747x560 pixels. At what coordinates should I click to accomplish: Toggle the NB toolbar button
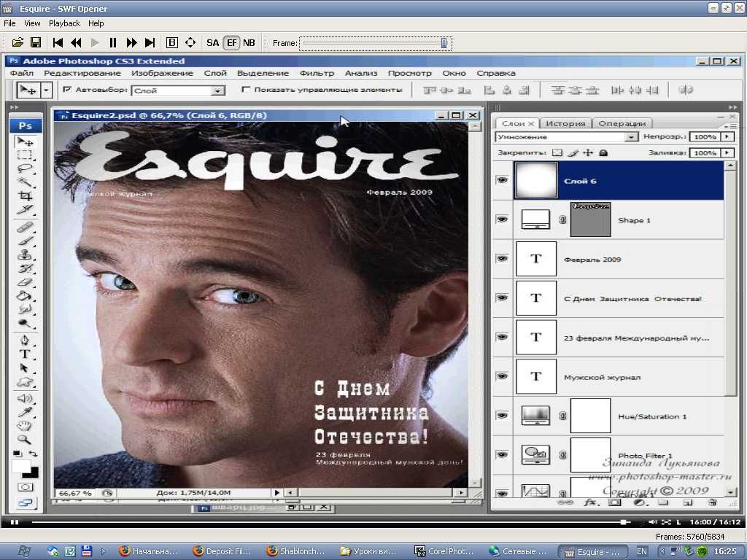[249, 42]
